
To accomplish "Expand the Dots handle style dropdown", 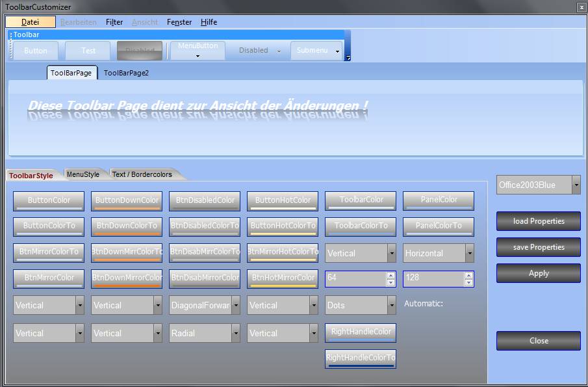I will point(391,305).
